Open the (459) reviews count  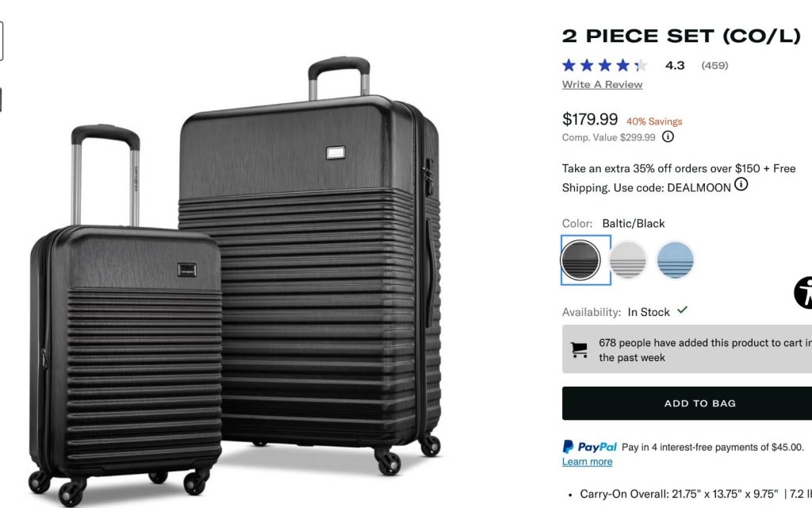[x=714, y=65]
